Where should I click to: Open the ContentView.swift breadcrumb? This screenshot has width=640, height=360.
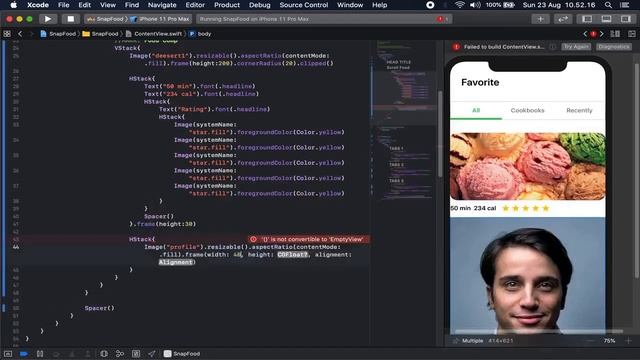click(x=154, y=34)
